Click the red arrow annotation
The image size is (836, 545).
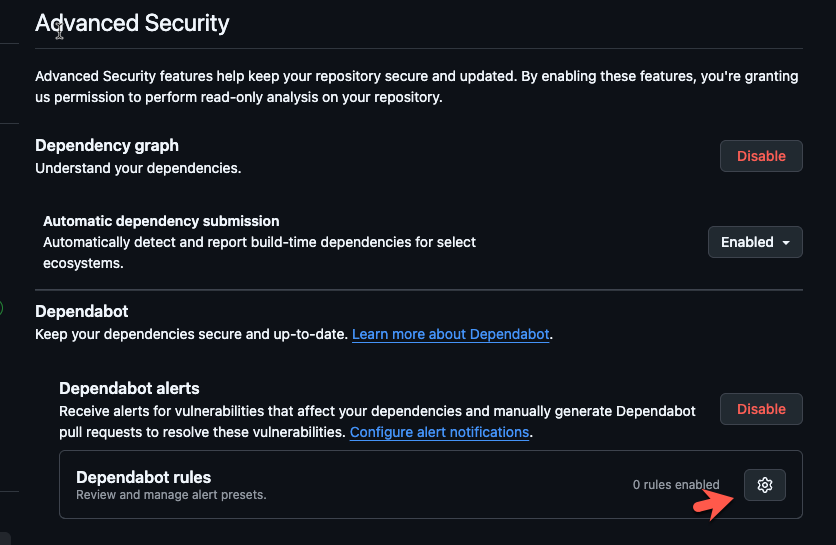pyautogui.click(x=713, y=504)
